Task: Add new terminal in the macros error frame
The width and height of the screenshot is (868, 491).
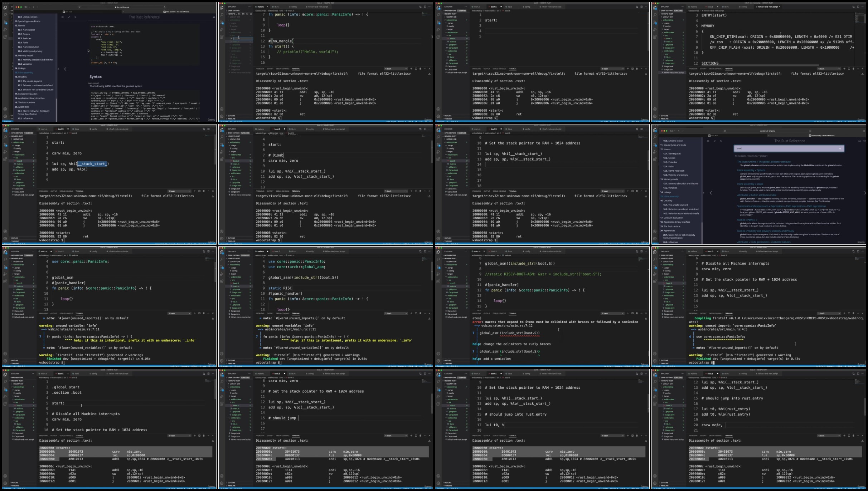Action: point(628,313)
